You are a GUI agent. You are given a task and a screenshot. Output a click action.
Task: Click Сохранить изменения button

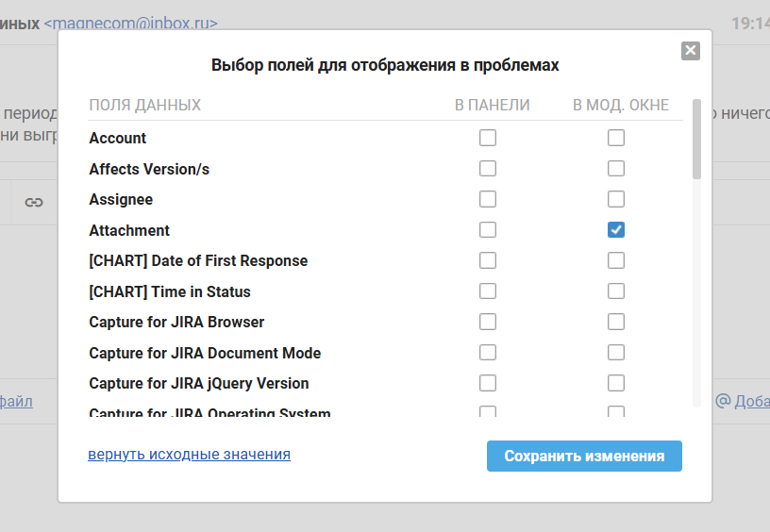584,456
